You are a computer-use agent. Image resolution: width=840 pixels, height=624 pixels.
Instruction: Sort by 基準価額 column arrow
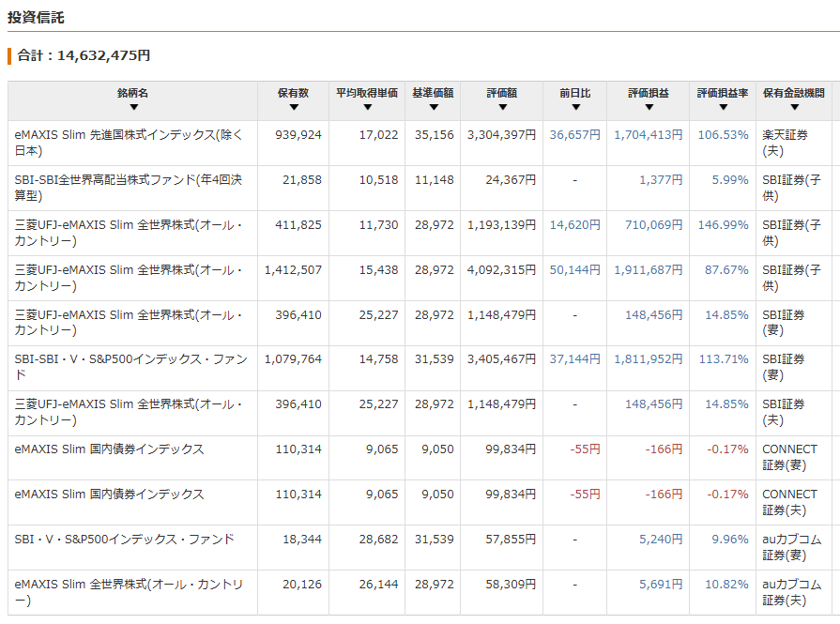point(434,107)
